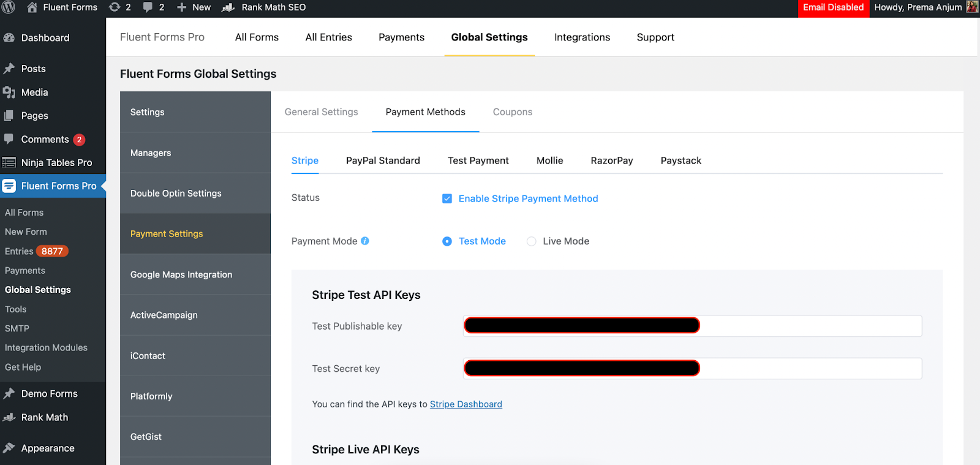Open comments bubble icon in admin bar

point(148,7)
